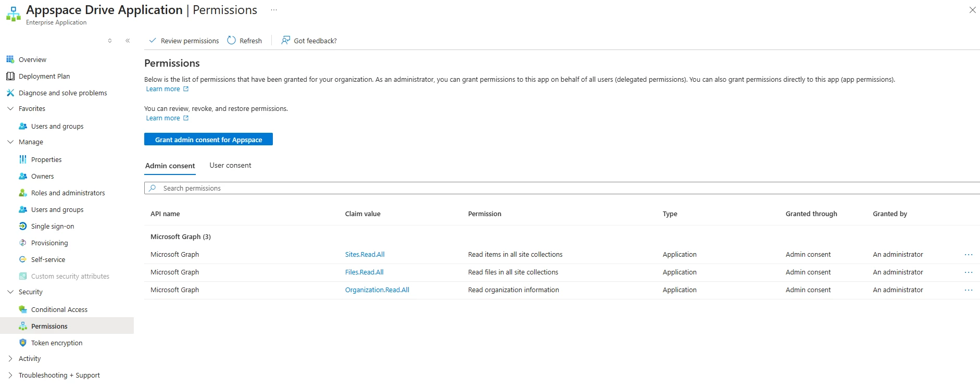
Task: Click the Microsoft Graph (3) group row
Action: pos(562,237)
